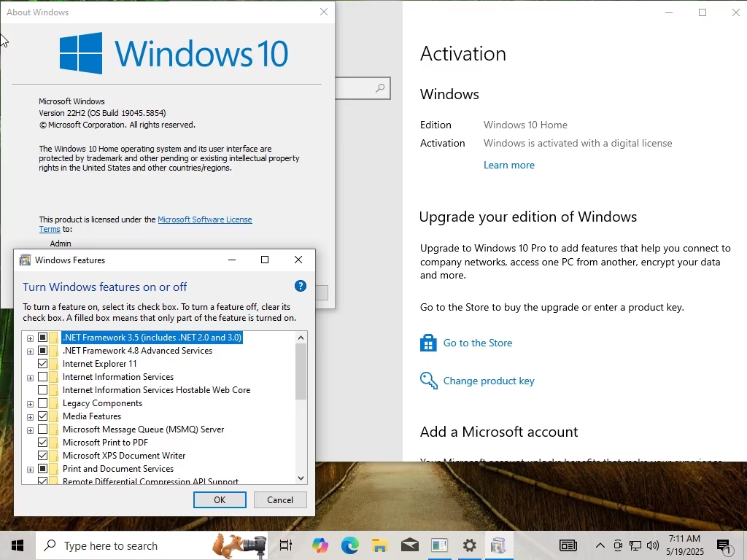
Task: Open the News and interests taskbar icon
Action: coord(568,545)
